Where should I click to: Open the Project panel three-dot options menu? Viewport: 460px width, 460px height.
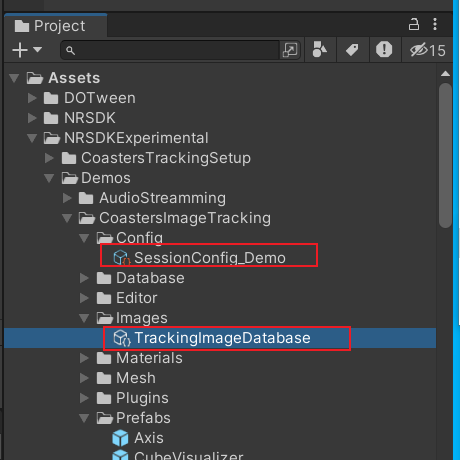point(435,25)
